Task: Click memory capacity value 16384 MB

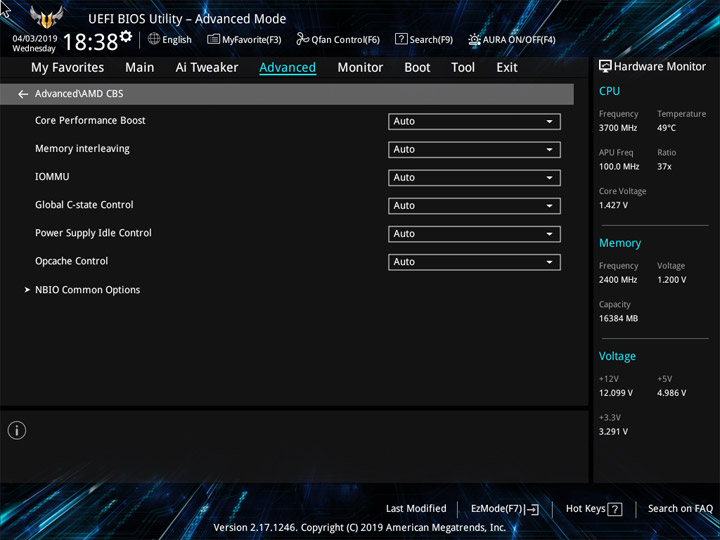Action: pyautogui.click(x=618, y=318)
